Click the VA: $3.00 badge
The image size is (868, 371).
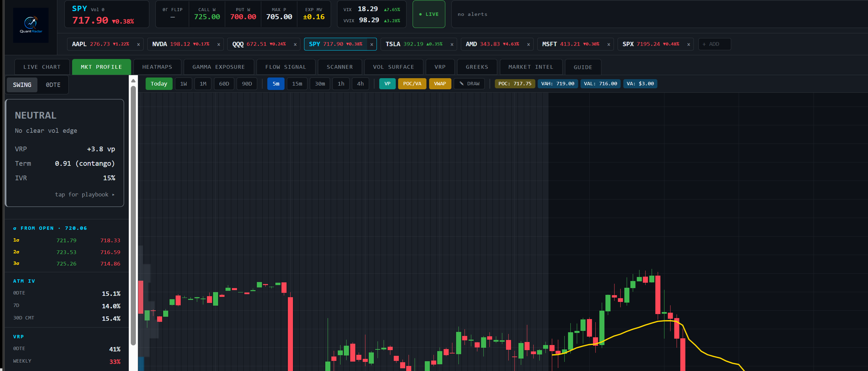640,84
